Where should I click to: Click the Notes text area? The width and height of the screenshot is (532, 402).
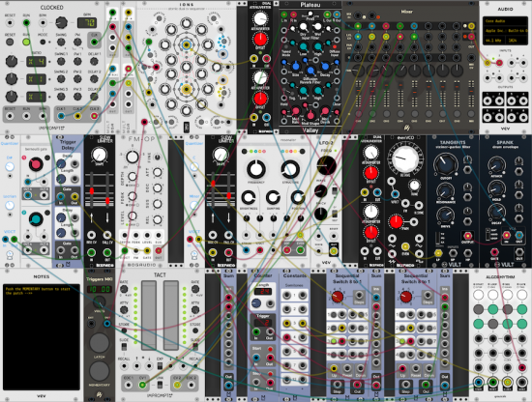coord(42,337)
